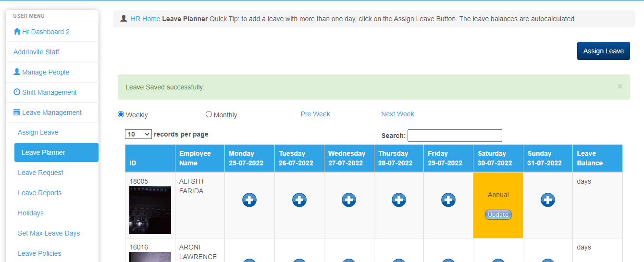Click the Sunday 31-07-2022 column header
The image size is (644, 262).
click(x=548, y=158)
